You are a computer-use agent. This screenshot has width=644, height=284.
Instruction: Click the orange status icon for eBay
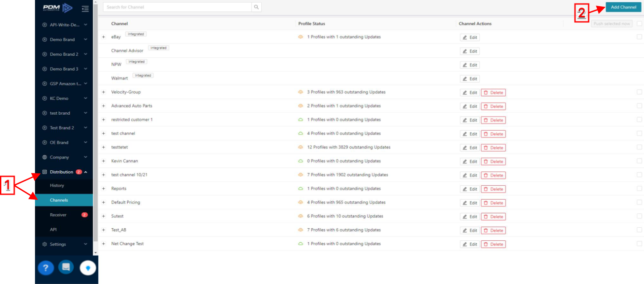(301, 37)
